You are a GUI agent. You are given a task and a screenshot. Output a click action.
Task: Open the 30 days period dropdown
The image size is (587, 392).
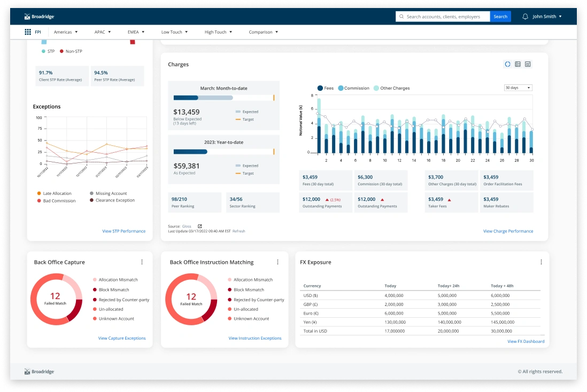[x=516, y=88]
